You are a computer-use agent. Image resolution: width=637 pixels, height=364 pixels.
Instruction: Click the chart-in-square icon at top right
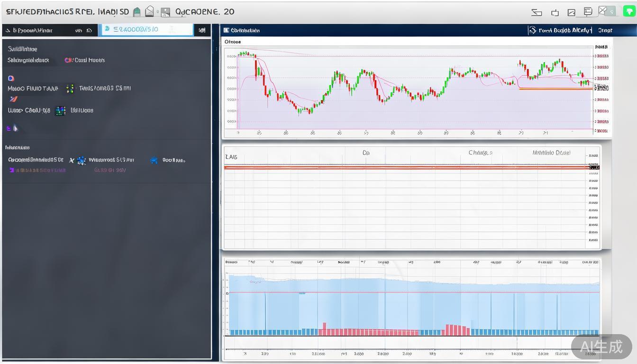[x=571, y=12]
